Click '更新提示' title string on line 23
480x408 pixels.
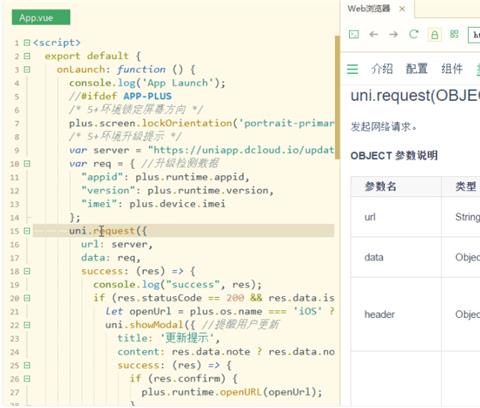[x=187, y=338]
